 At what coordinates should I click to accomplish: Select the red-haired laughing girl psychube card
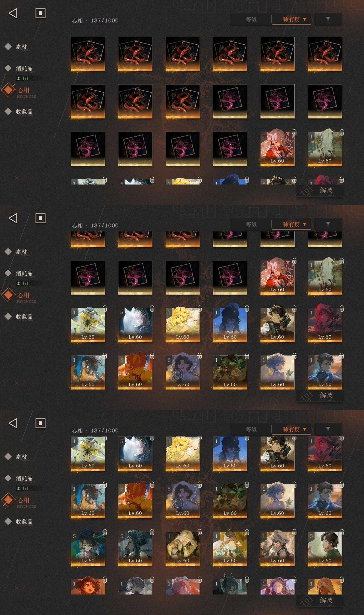pyautogui.click(x=88, y=587)
